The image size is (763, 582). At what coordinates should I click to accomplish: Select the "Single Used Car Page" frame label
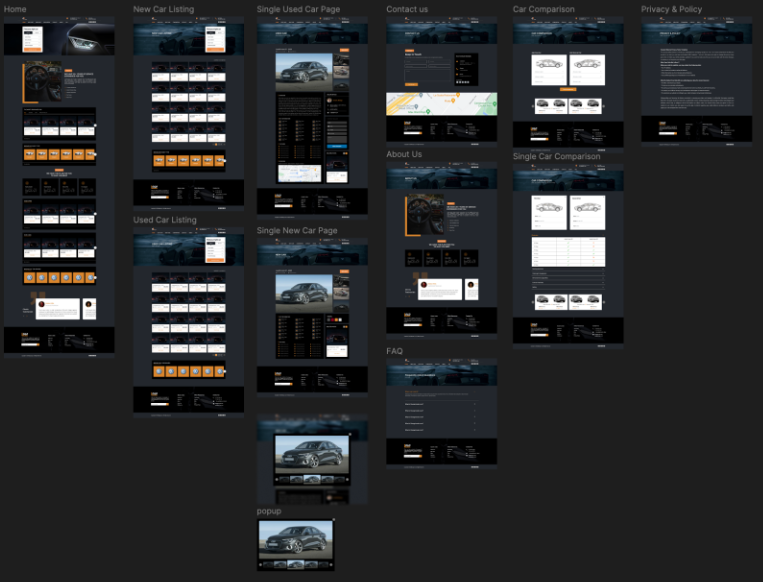pos(298,9)
